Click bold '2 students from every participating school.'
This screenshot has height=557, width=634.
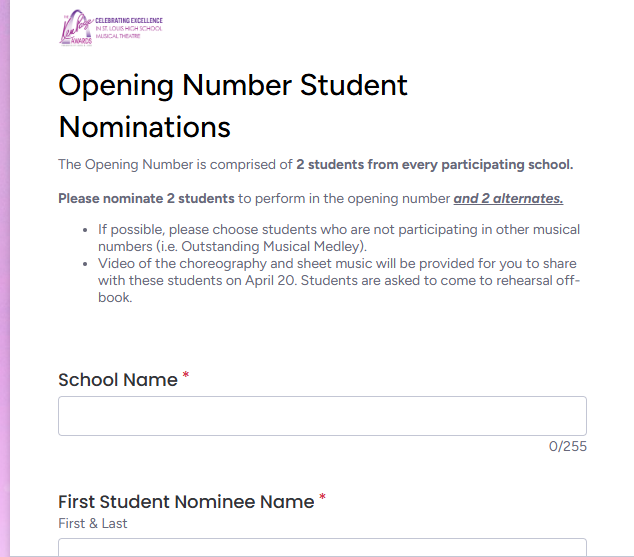435,165
